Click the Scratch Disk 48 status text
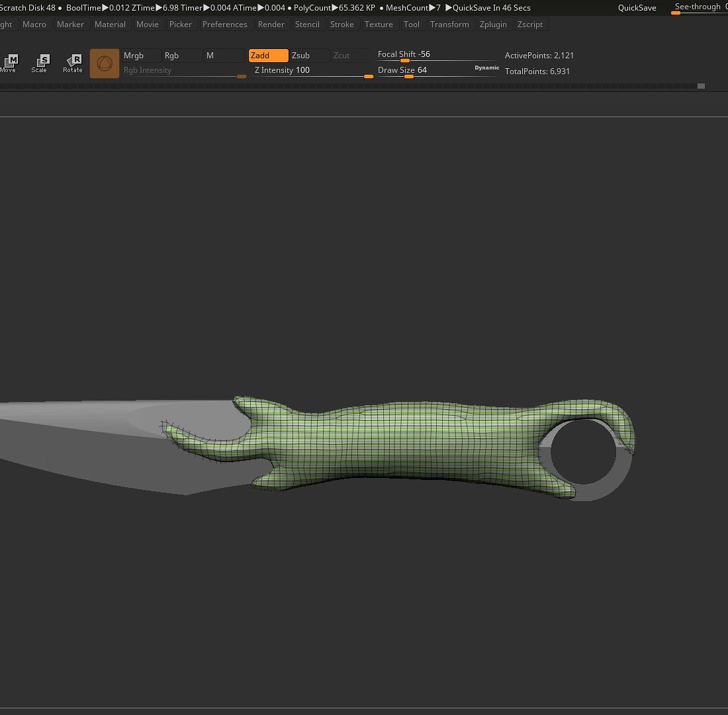This screenshot has width=728, height=715. tap(28, 8)
